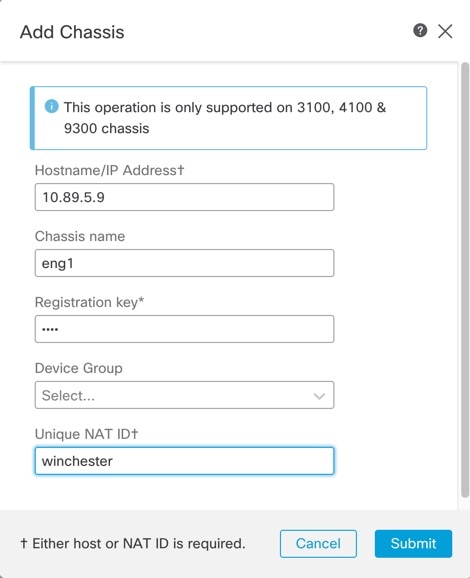Open the help question mark icon

point(420,31)
